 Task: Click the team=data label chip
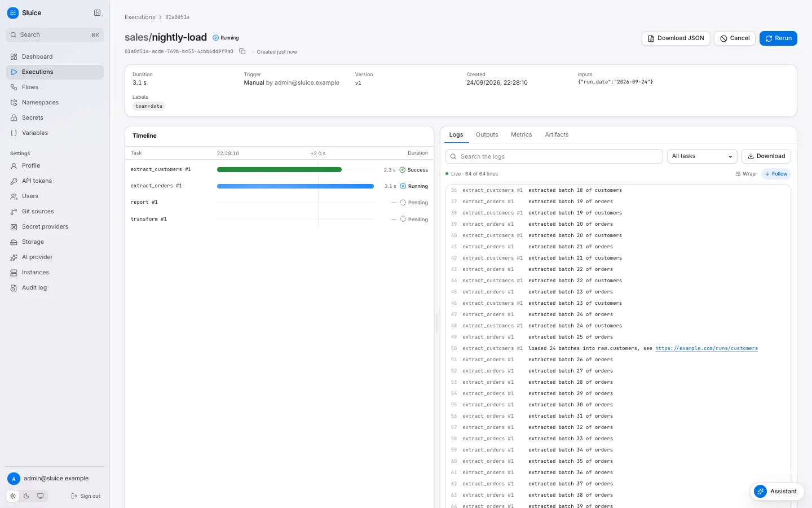(x=149, y=106)
